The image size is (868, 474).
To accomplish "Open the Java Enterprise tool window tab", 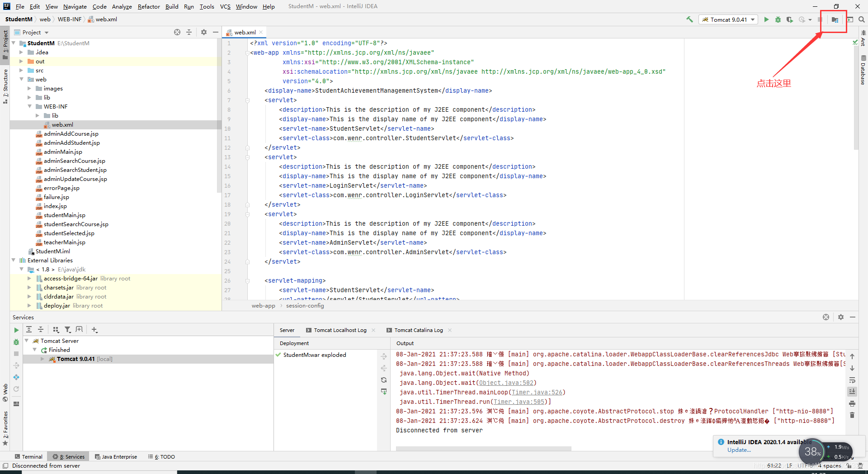I will pos(116,457).
